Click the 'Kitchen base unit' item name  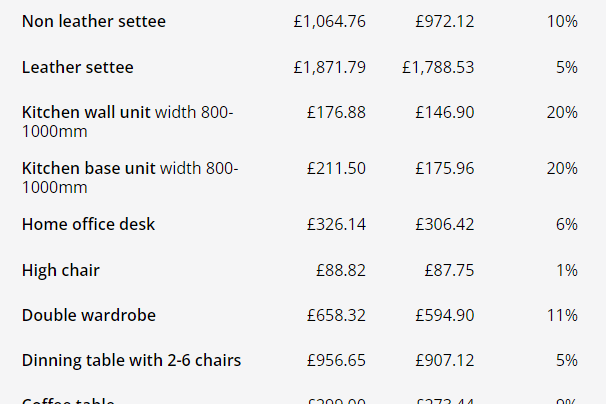click(88, 168)
